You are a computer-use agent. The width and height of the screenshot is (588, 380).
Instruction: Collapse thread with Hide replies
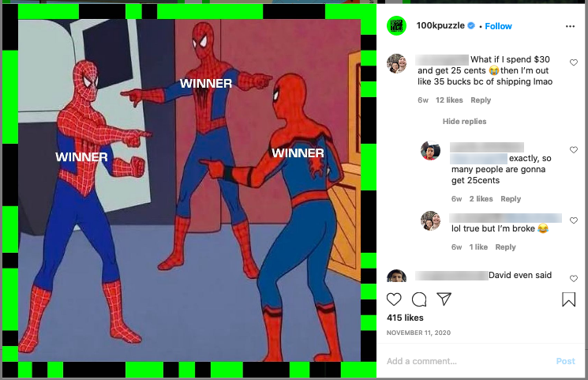(464, 122)
